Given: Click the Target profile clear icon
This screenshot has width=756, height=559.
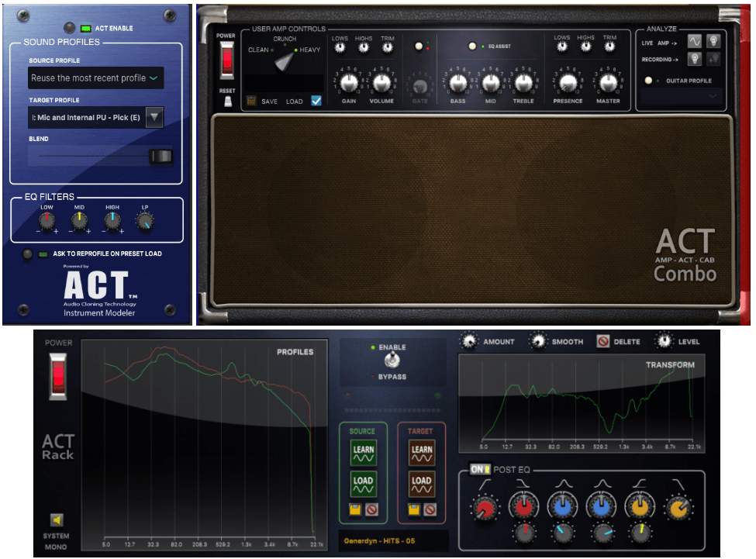Looking at the screenshot, I should 430,509.
